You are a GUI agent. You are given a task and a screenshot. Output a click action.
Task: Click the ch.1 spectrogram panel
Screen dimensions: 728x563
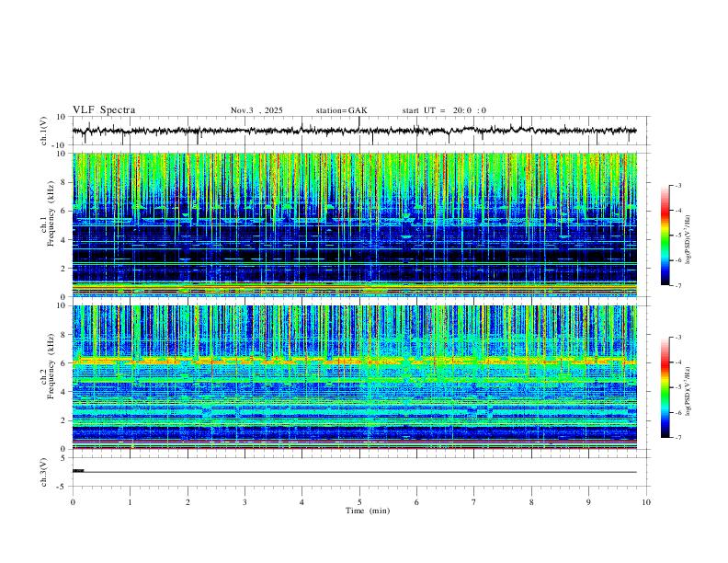(354, 224)
